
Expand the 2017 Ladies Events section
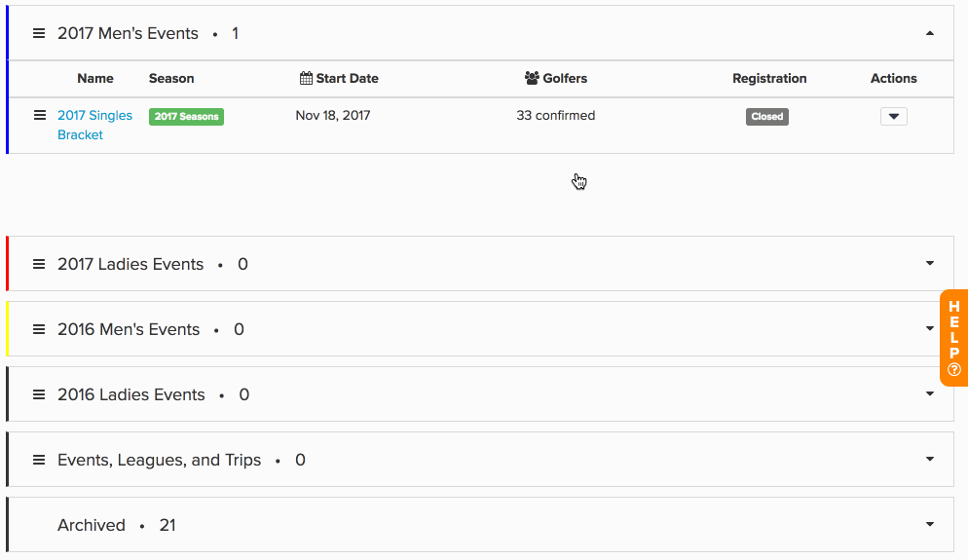point(930,264)
